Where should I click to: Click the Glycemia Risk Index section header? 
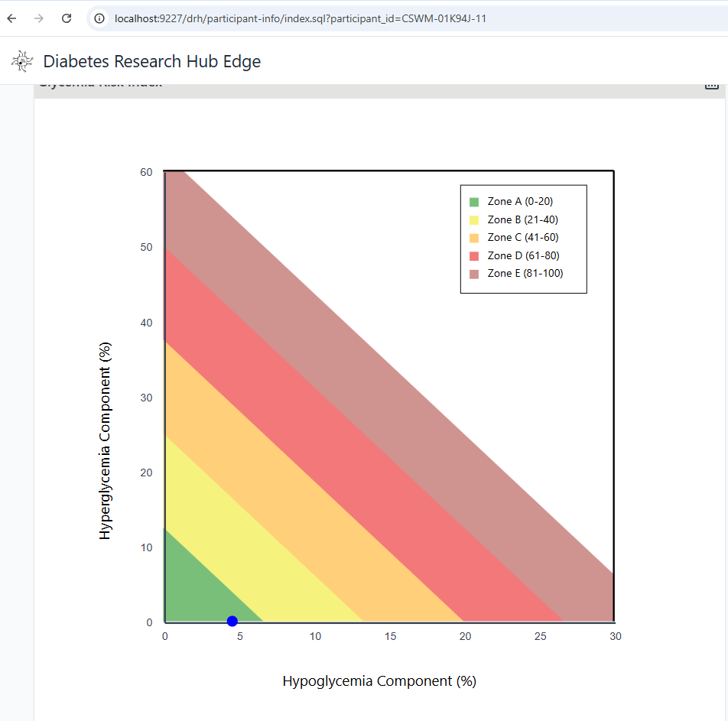(x=102, y=83)
